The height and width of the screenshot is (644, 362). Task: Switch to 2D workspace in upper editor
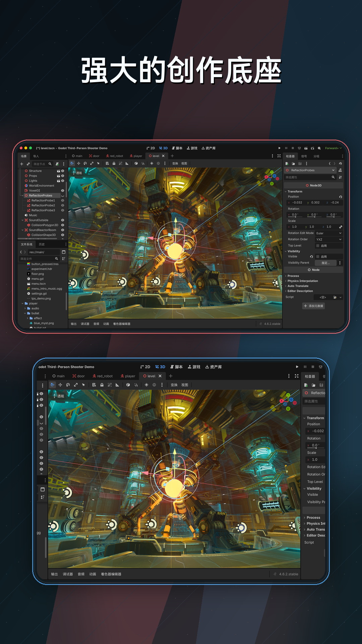(x=151, y=148)
